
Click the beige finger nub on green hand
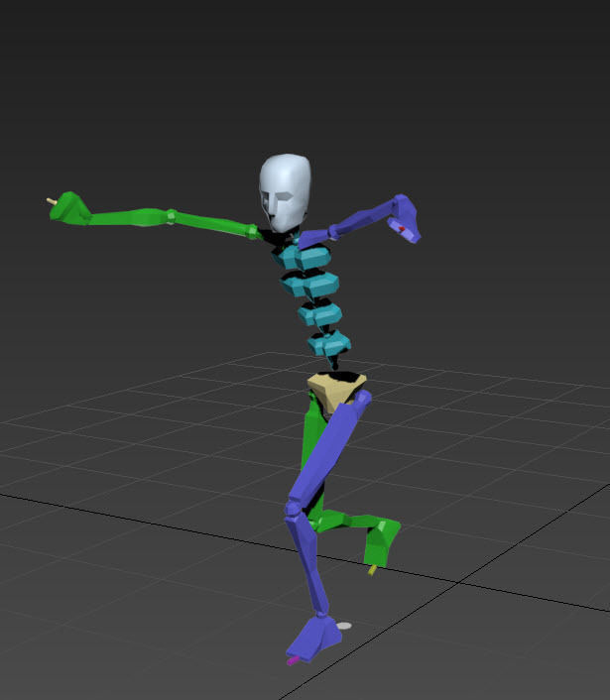52,202
